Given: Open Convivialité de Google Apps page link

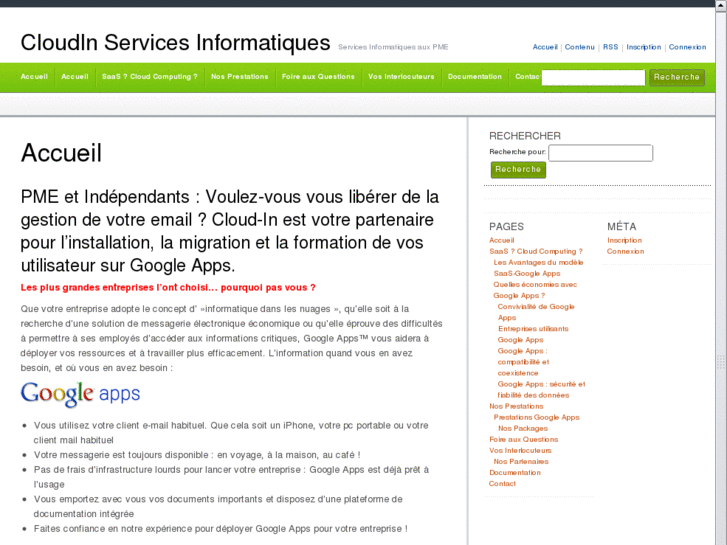Looking at the screenshot, I should [x=536, y=312].
